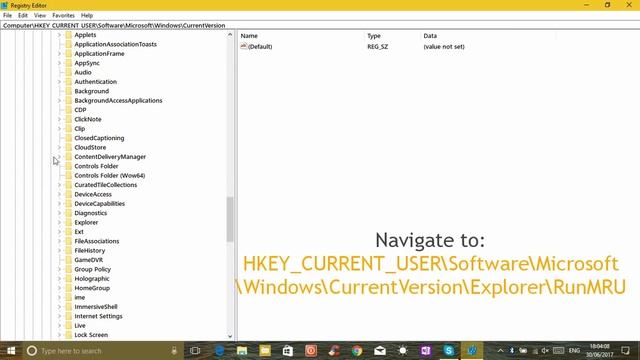The height and width of the screenshot is (360, 640).
Task: Launch Microsoft Edge from taskbar
Action: pos(220,351)
